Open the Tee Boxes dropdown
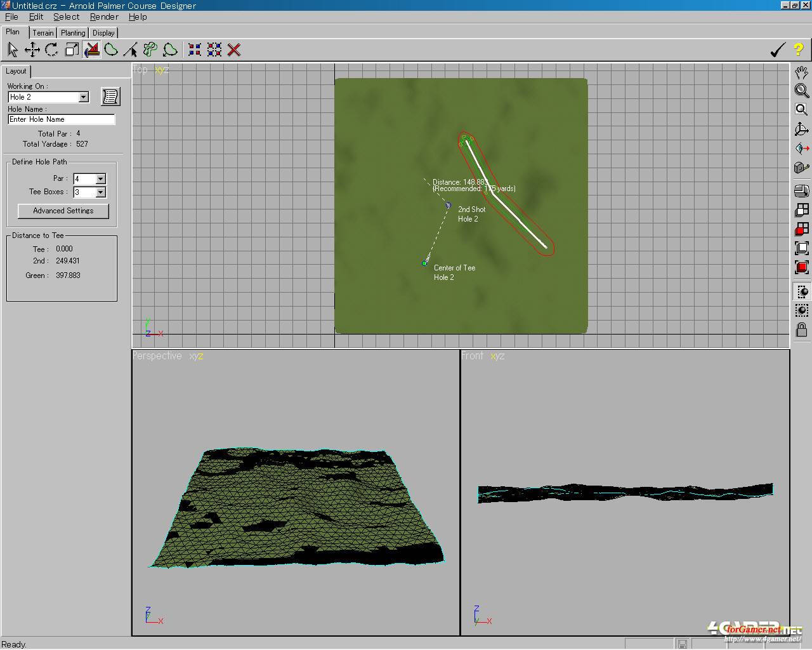 [x=100, y=192]
